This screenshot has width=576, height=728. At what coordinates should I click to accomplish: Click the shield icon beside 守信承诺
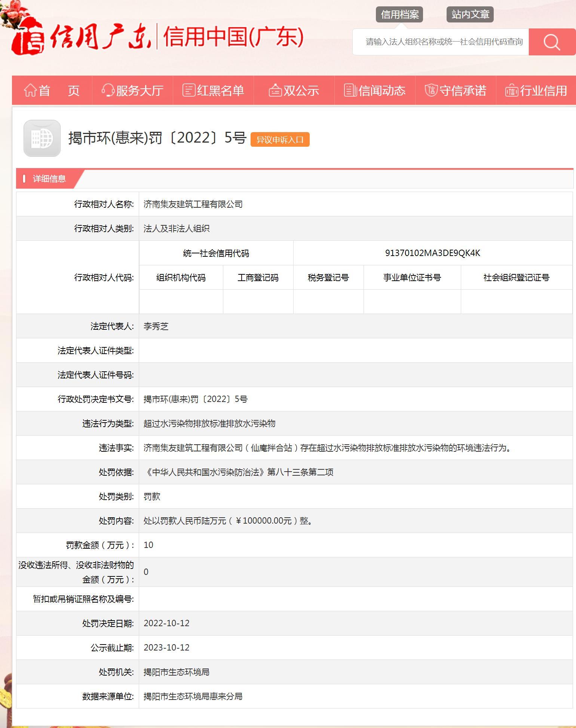coord(431,90)
